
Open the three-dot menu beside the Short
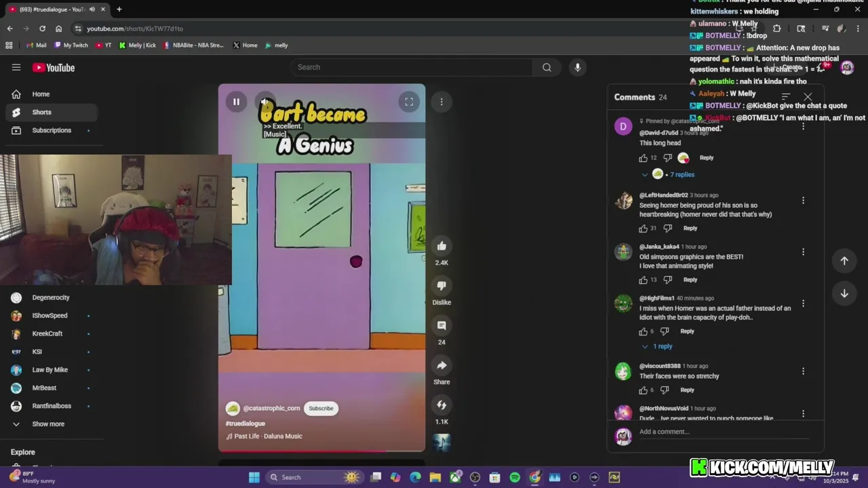441,102
